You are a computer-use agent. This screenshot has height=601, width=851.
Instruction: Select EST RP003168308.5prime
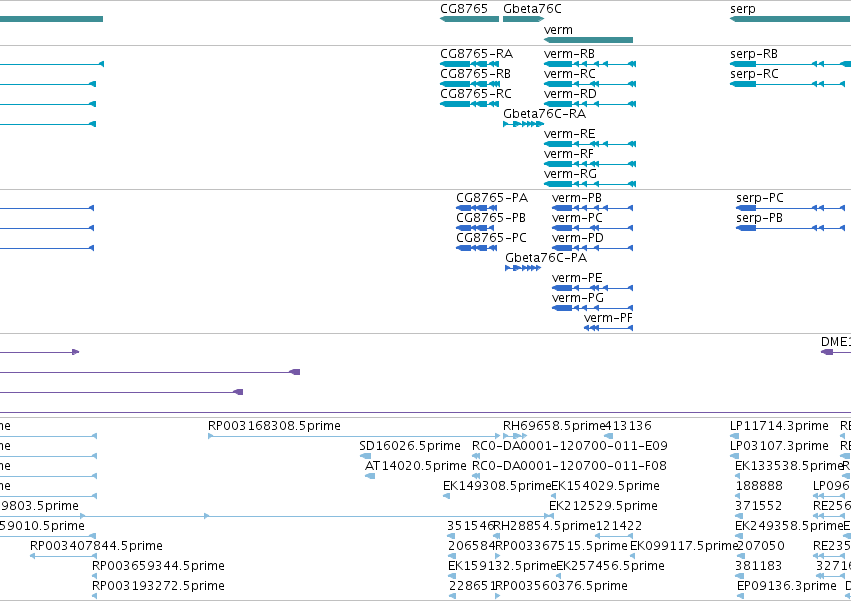(x=354, y=436)
